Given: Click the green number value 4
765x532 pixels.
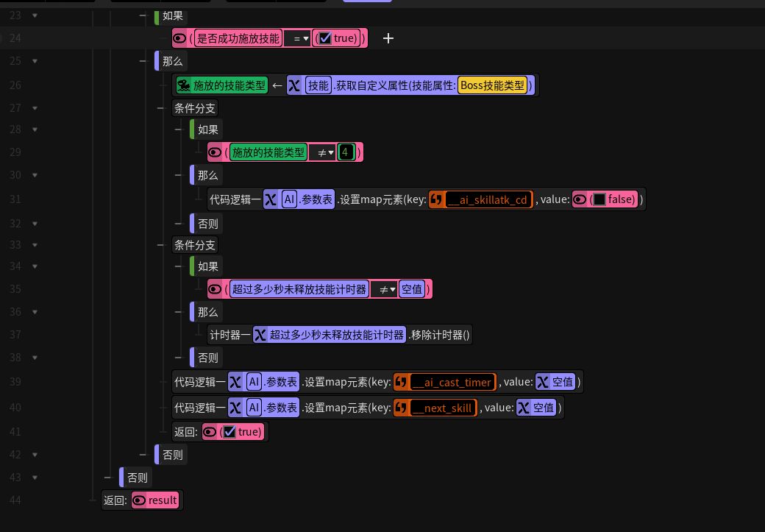Looking at the screenshot, I should tap(346, 152).
